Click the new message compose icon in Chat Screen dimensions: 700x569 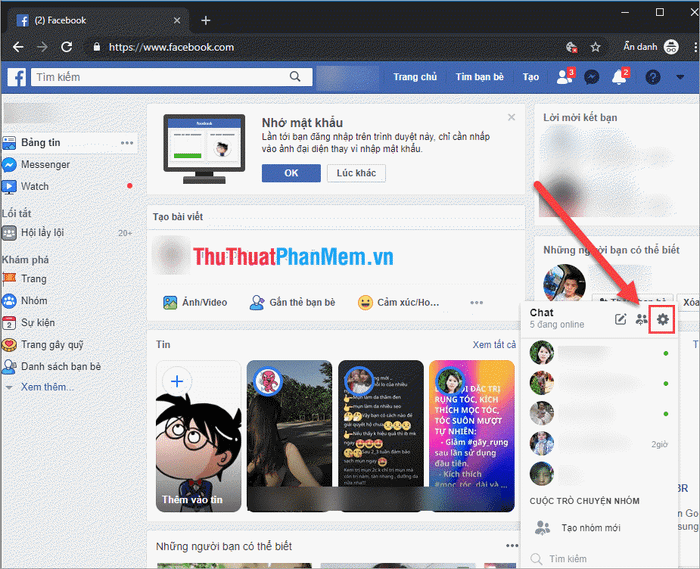(x=620, y=319)
